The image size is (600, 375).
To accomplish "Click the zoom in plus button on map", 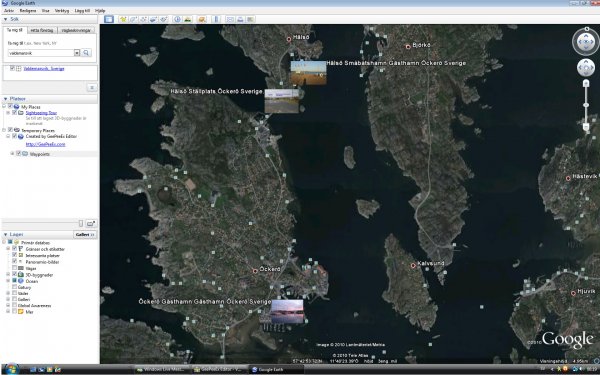I will point(586,83).
